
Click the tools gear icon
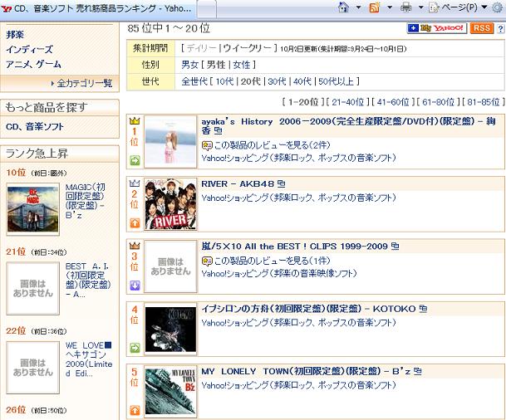[x=499, y=7]
